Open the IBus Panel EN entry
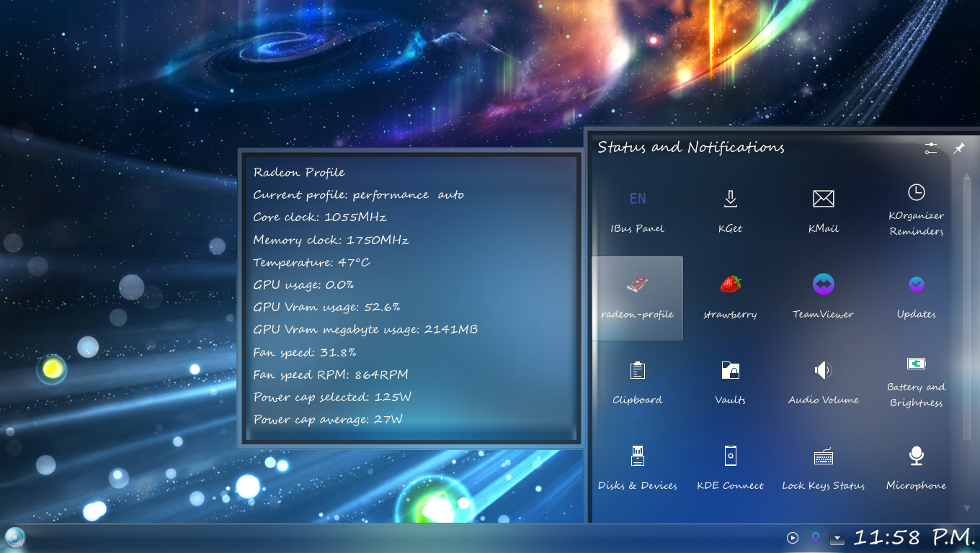 pos(637,212)
